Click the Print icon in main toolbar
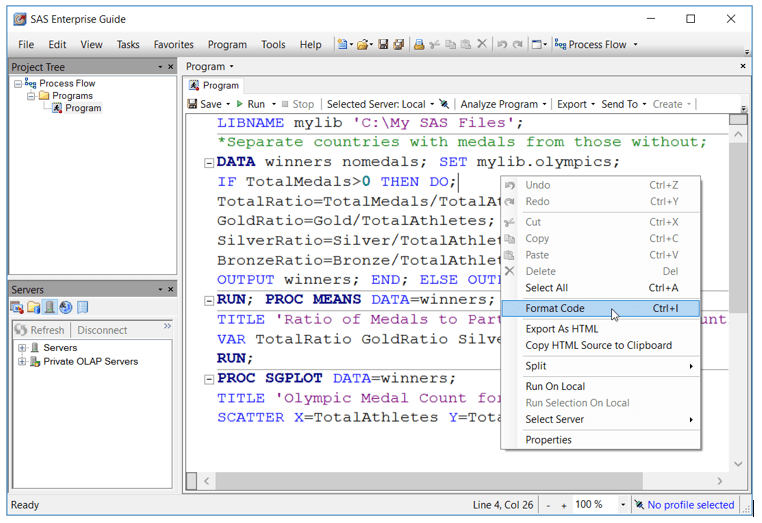This screenshot has height=523, width=762. coord(419,44)
